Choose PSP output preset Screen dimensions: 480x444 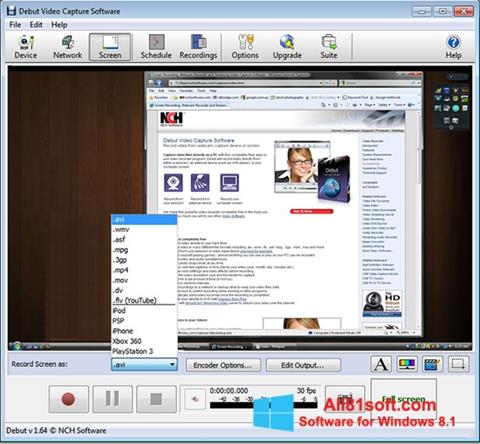coord(144,321)
